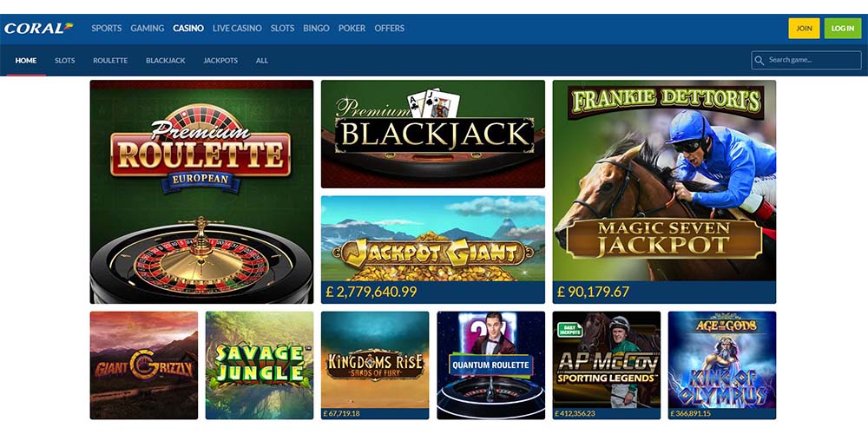Launch Kingdoms Rise Sands of Fury

(375, 365)
